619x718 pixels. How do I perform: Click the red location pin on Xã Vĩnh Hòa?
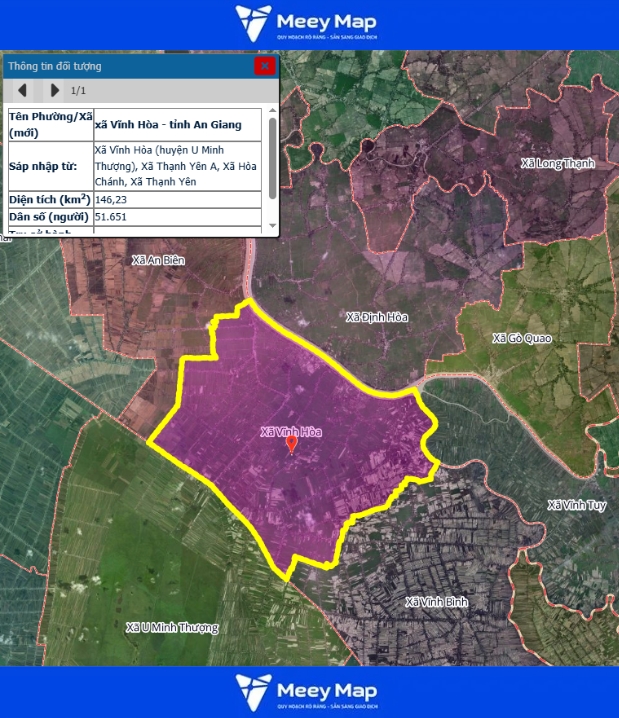(292, 445)
